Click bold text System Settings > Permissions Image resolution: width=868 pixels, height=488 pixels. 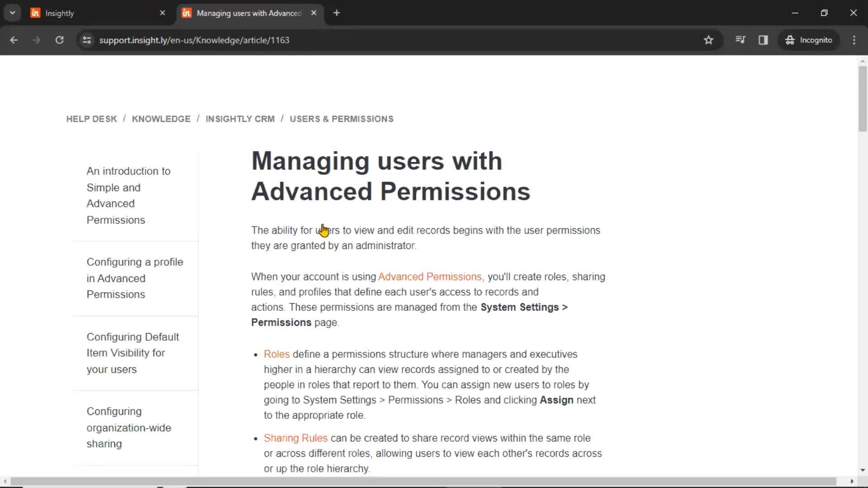pos(410,315)
